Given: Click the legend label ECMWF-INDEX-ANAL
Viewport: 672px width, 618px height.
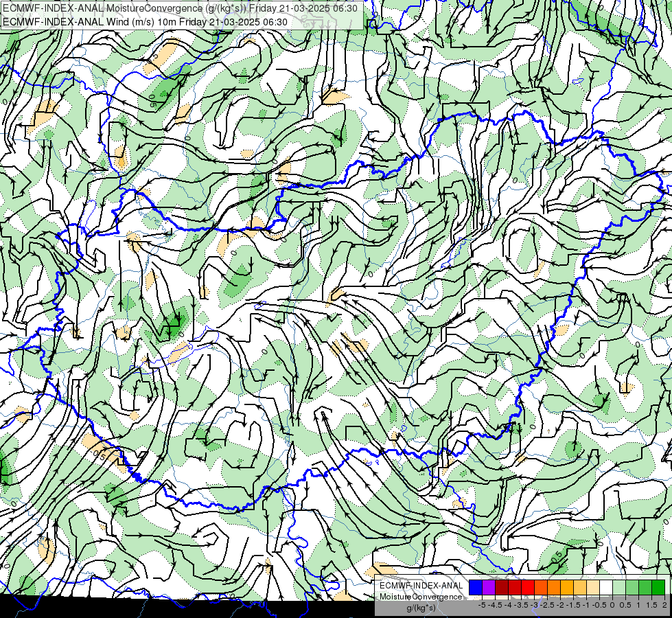Looking at the screenshot, I should coord(421,586).
